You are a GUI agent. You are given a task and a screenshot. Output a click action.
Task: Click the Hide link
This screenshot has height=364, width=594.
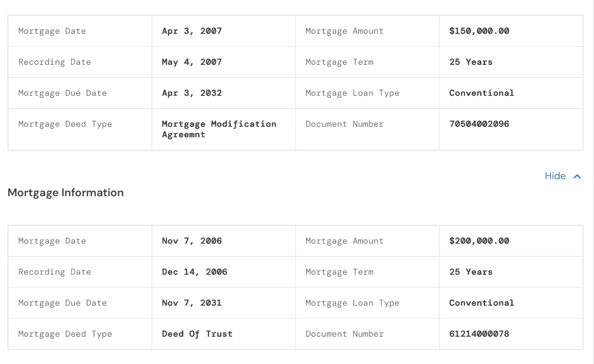(x=555, y=176)
